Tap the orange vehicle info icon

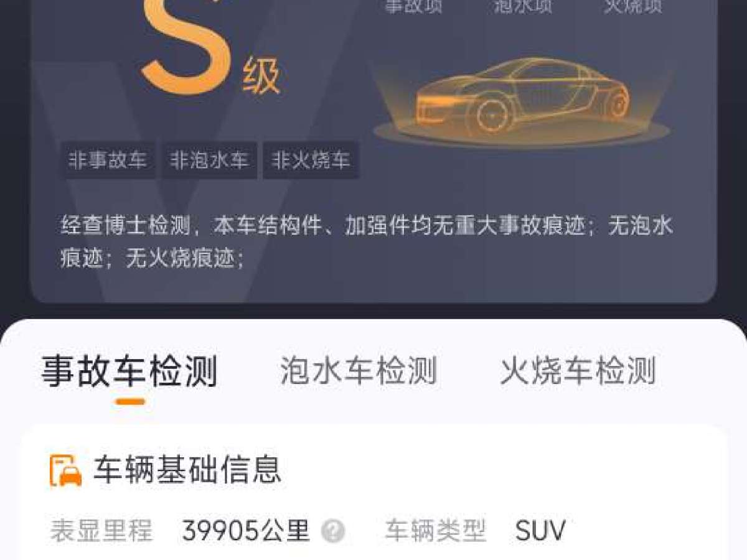66,470
